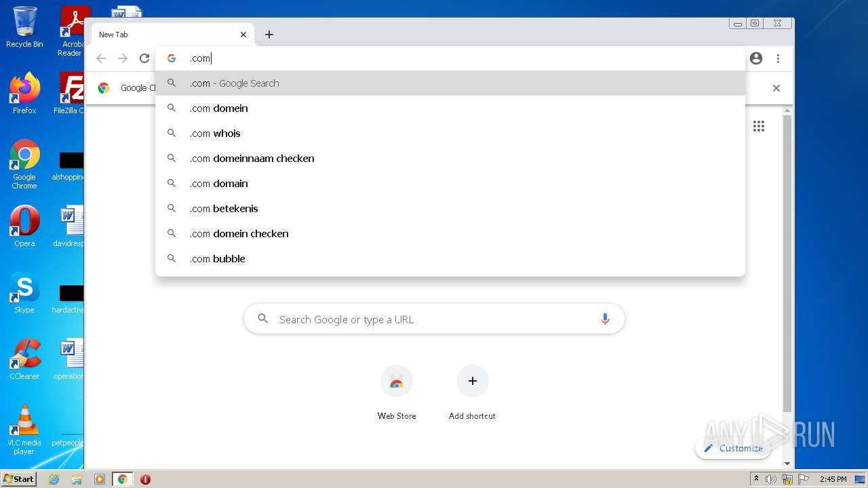
Task: Click the volume speaker tray icon
Action: (x=771, y=479)
